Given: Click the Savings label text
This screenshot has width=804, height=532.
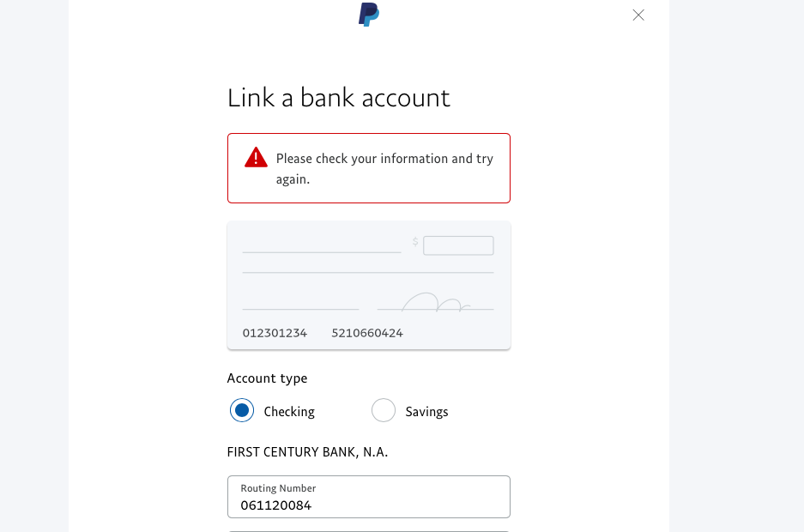Looking at the screenshot, I should click(x=426, y=412).
